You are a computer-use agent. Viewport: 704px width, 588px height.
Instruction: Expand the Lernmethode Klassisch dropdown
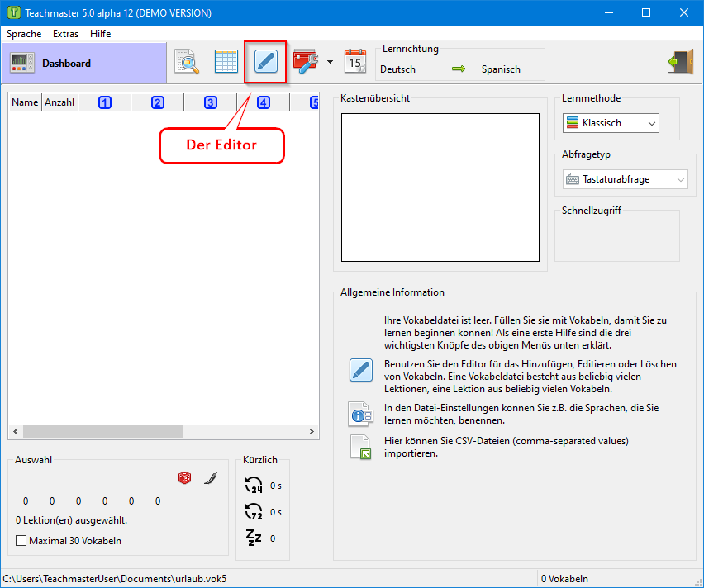(611, 123)
